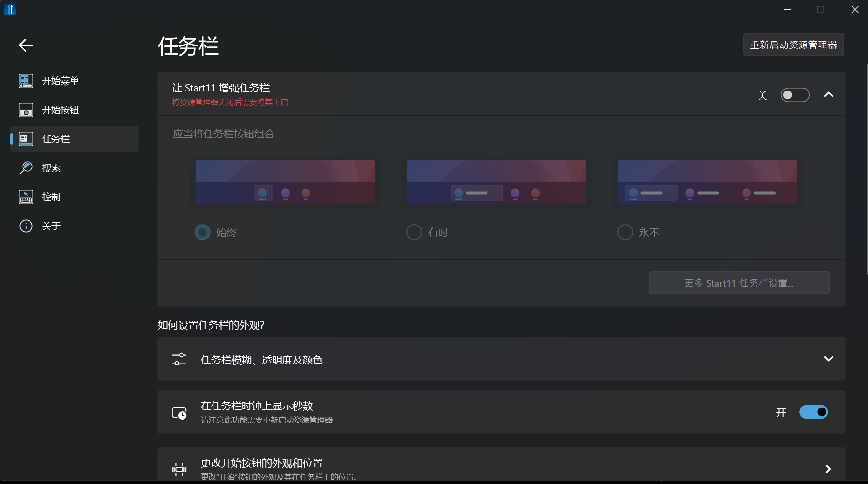The image size is (868, 484).
Task: Click the sliders icon beside 任务栏模糊、透明度及颜色
Action: coord(179,359)
